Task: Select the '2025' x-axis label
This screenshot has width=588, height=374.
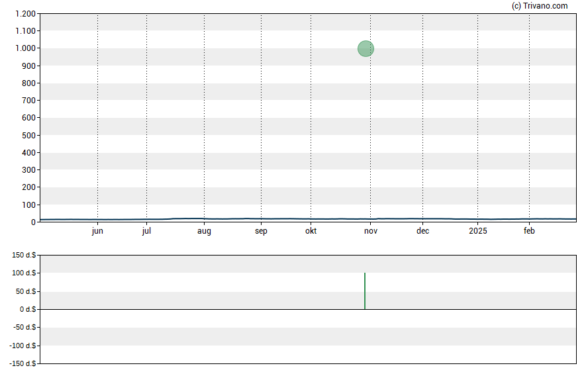Action: pos(478,231)
